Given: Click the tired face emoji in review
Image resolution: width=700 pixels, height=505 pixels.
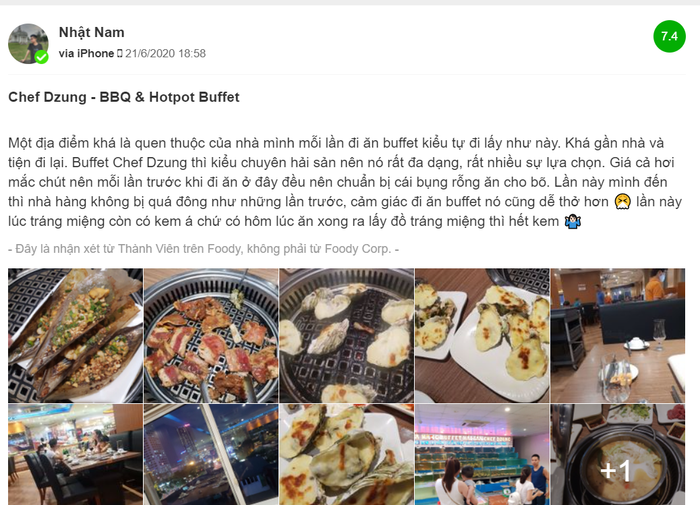Looking at the screenshot, I should 622,202.
